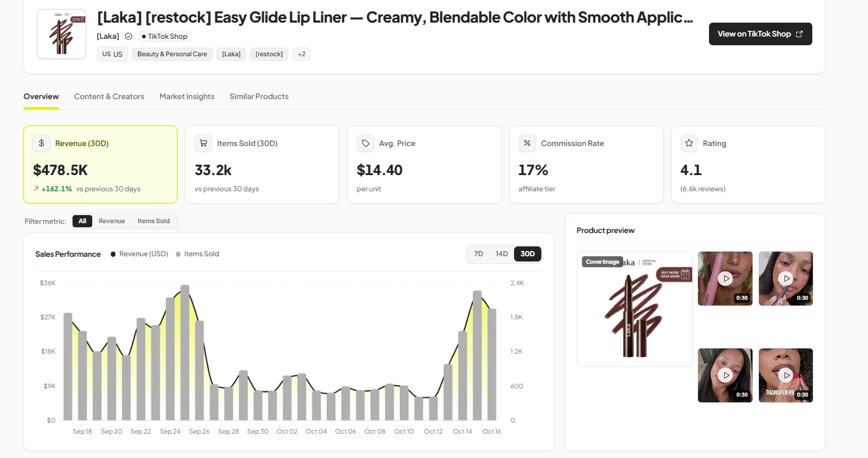Click the star icon in Rating card
868x458 pixels.
[x=689, y=143]
